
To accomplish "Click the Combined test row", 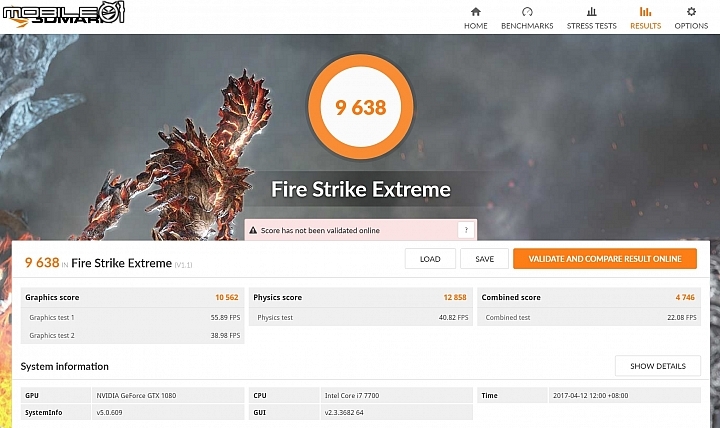I will (589, 317).
